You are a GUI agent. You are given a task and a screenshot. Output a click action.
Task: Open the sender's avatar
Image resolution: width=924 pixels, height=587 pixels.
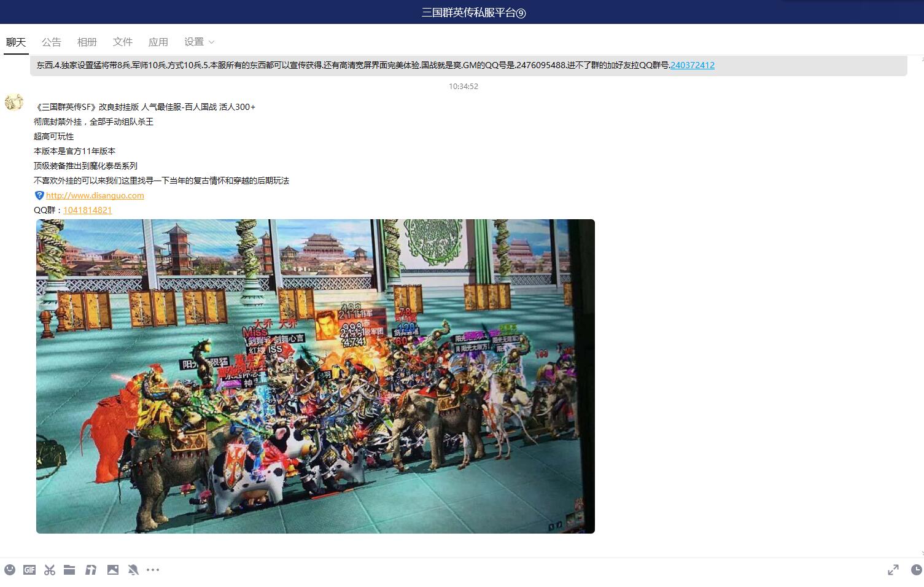pyautogui.click(x=14, y=102)
